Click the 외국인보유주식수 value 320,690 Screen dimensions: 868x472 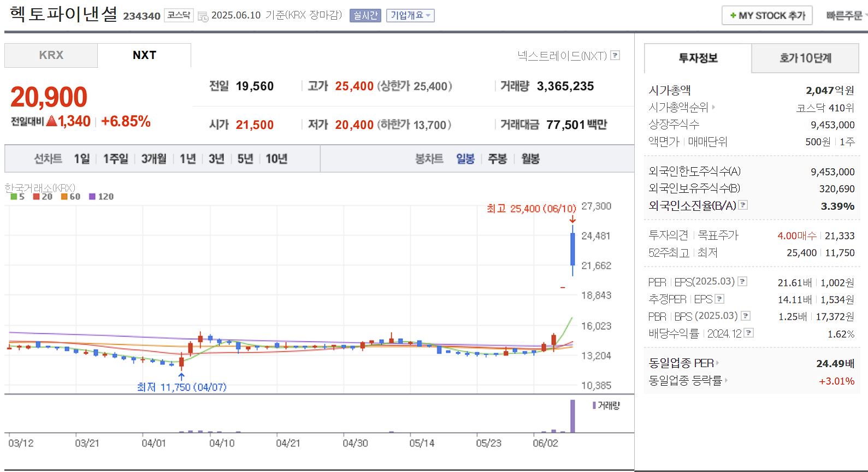837,188
